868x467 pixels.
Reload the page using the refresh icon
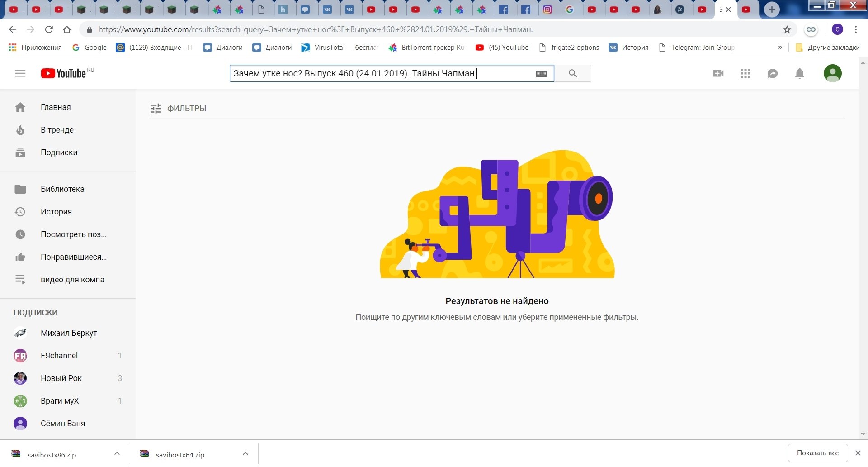coord(49,29)
